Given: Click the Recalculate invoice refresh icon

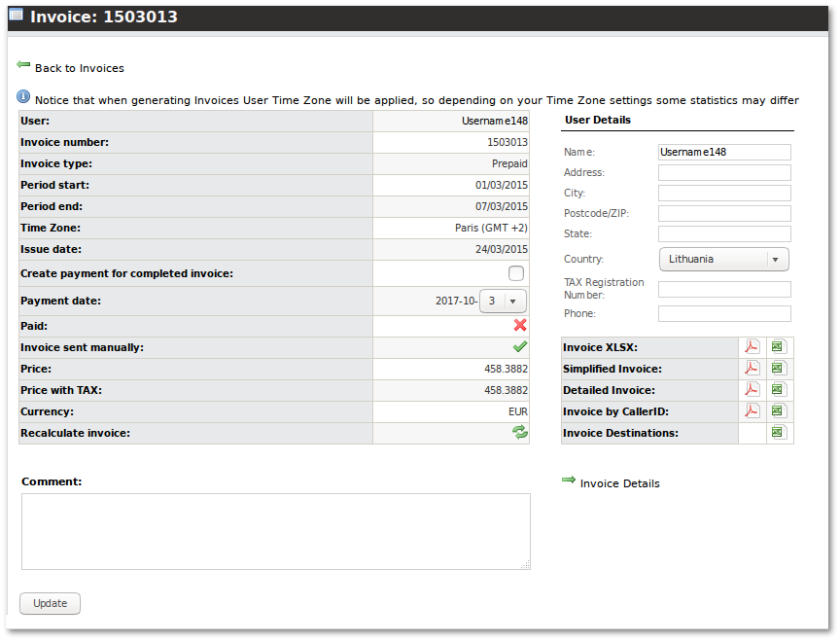Looking at the screenshot, I should coord(520,433).
